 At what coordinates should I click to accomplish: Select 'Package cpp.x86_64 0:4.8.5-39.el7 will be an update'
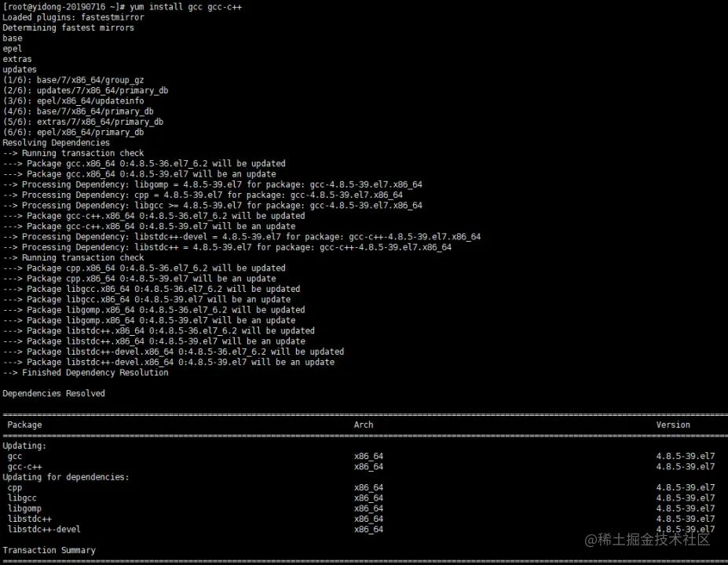pos(152,279)
